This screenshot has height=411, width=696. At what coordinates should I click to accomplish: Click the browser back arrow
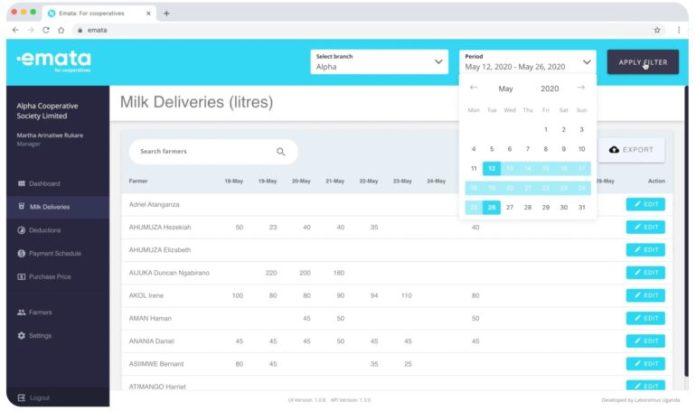tap(16, 30)
